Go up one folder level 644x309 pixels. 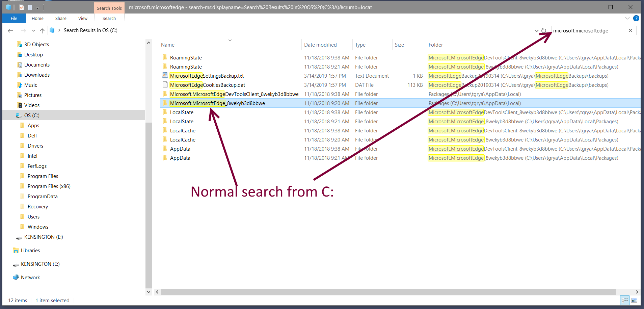[x=42, y=31]
